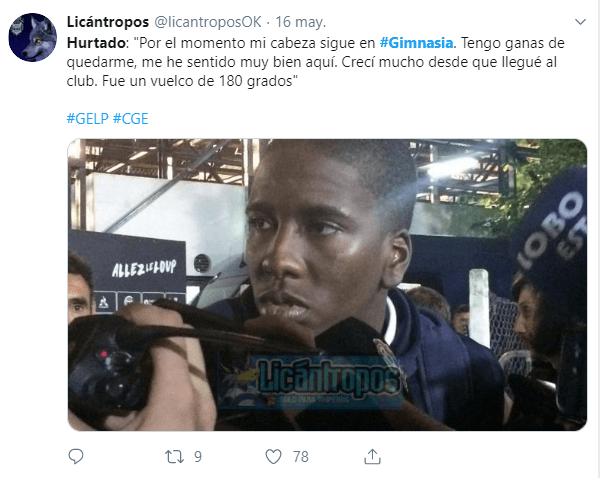600x478 pixels.
Task: Click the Licántropos display name
Action: point(108,22)
